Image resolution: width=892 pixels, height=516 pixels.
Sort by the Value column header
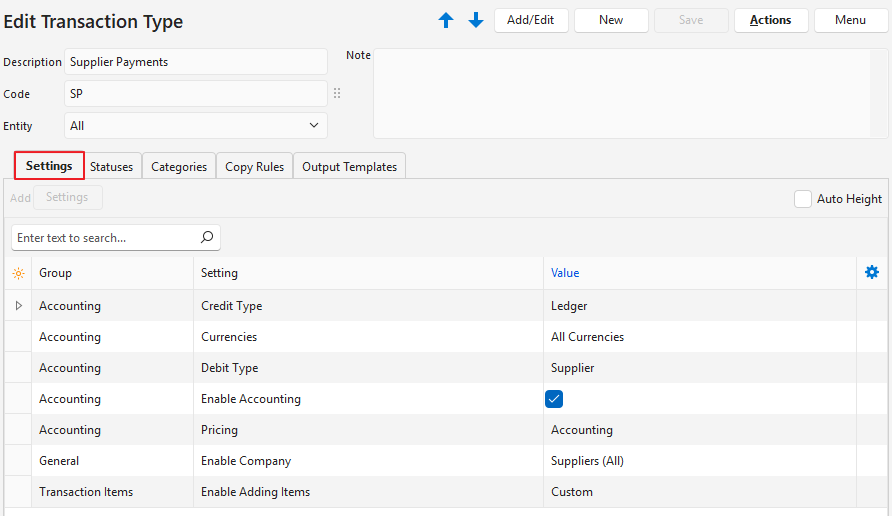(565, 273)
